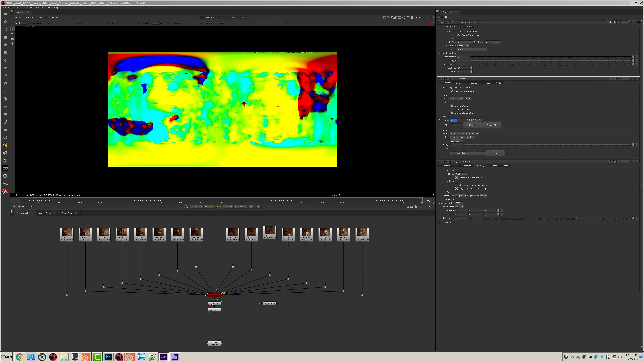This screenshot has width=644, height=362.
Task: Open the STMaps (split) export dropdown
Action: [468, 153]
